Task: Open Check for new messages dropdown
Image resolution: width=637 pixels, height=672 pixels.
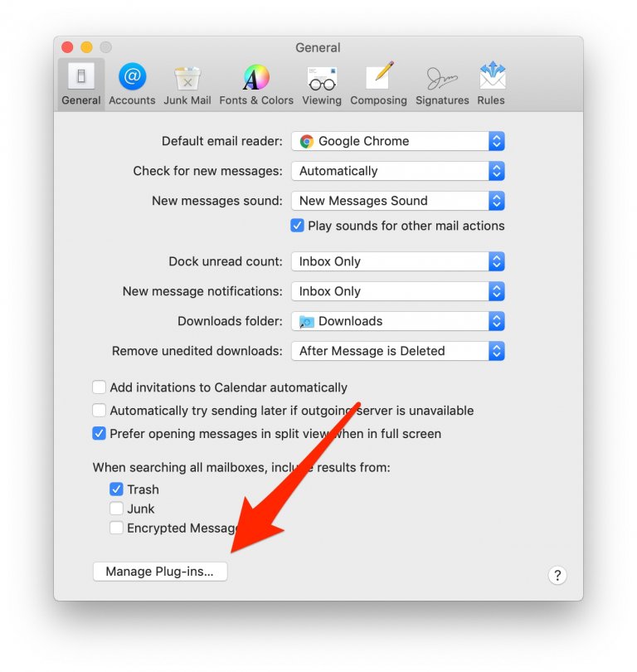Action: click(398, 171)
